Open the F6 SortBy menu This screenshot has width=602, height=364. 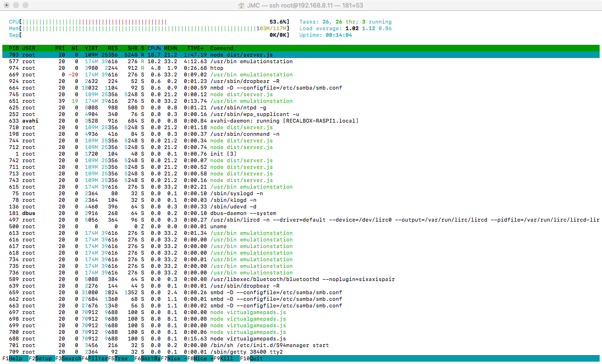[148, 358]
